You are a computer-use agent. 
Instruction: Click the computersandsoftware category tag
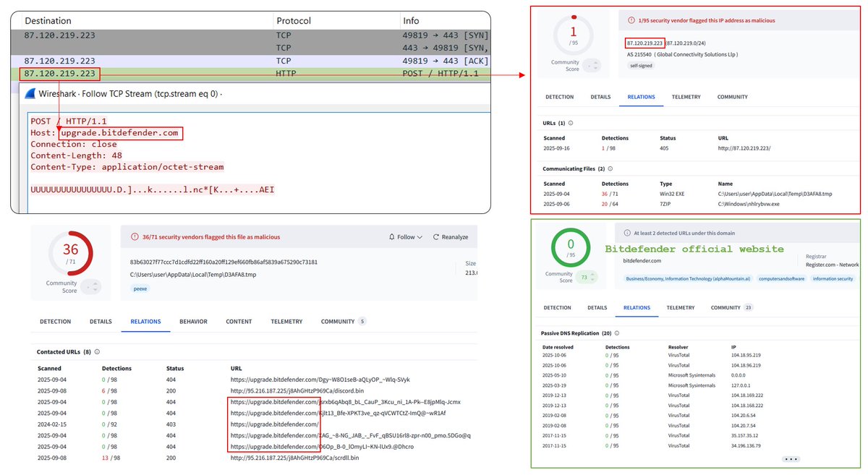click(x=781, y=278)
